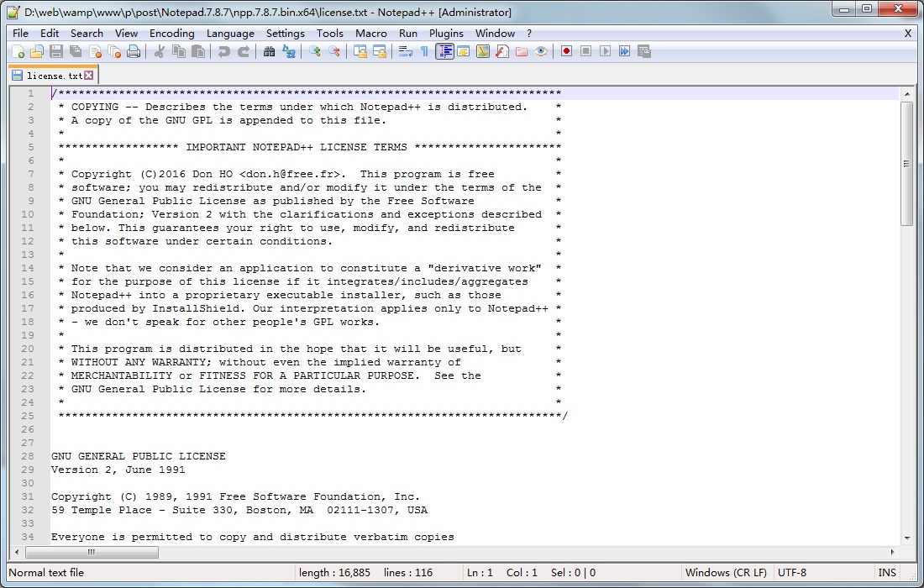This screenshot has height=588, width=924.
Task: Select the license.txt tab
Action: [x=53, y=76]
